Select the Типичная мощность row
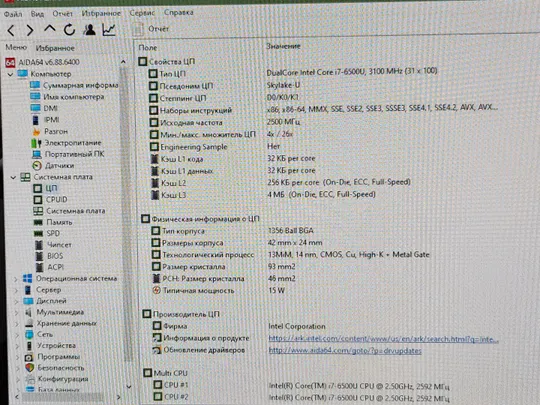 click(219, 291)
